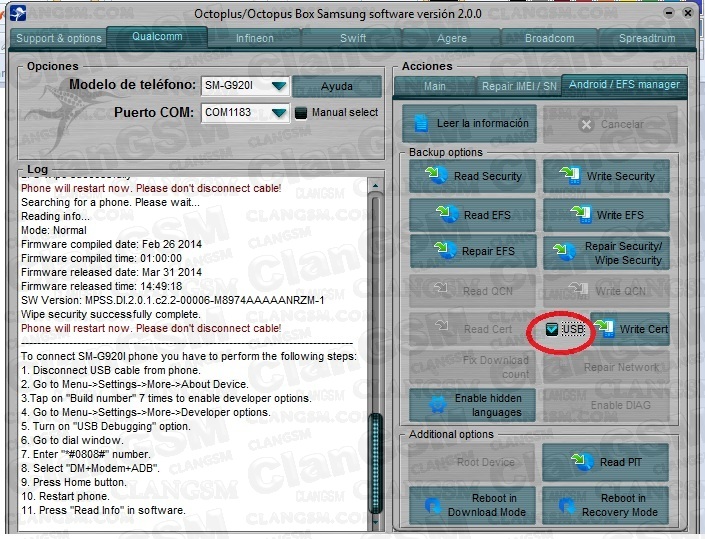Click the Leer la información document icon
This screenshot has height=539, width=705.
click(x=421, y=123)
